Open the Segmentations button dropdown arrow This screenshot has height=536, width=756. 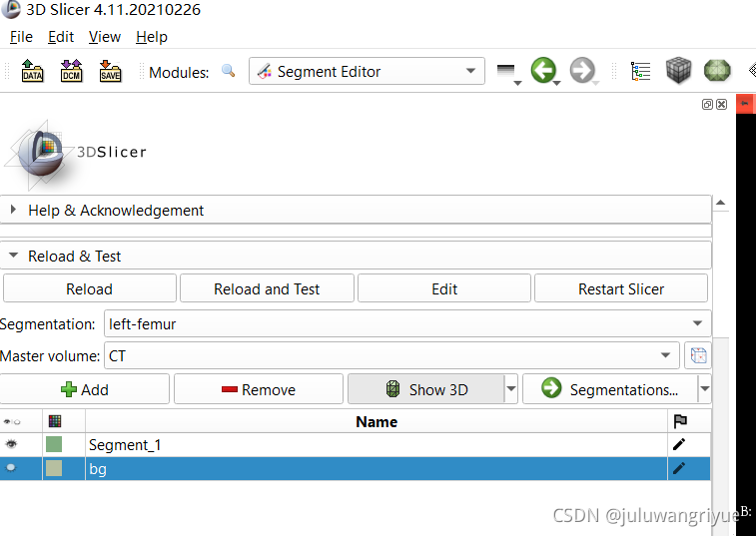705,389
